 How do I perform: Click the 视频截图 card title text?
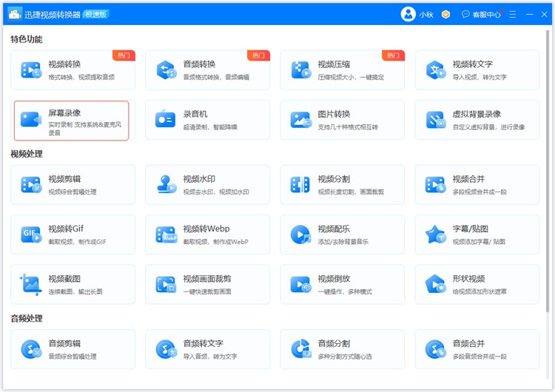point(64,278)
